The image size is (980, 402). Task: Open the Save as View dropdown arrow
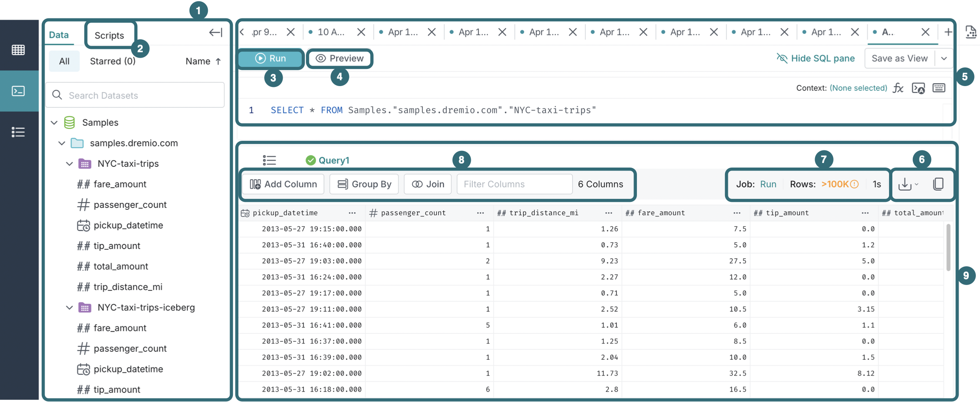click(x=945, y=58)
